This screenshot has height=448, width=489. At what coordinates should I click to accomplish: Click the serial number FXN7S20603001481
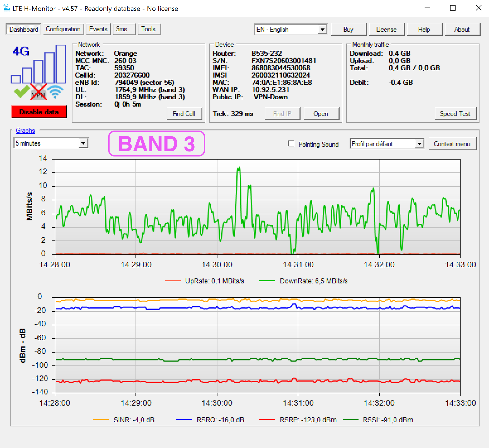(284, 61)
